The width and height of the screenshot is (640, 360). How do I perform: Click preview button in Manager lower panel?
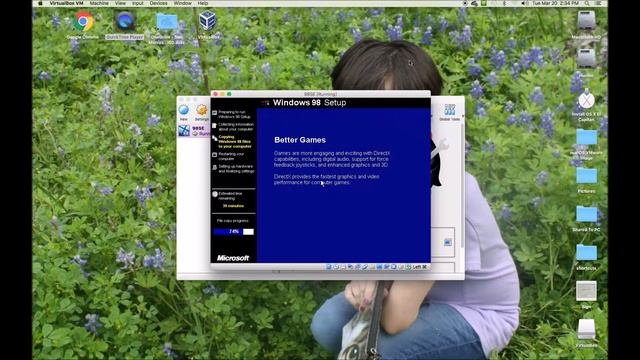click(448, 242)
